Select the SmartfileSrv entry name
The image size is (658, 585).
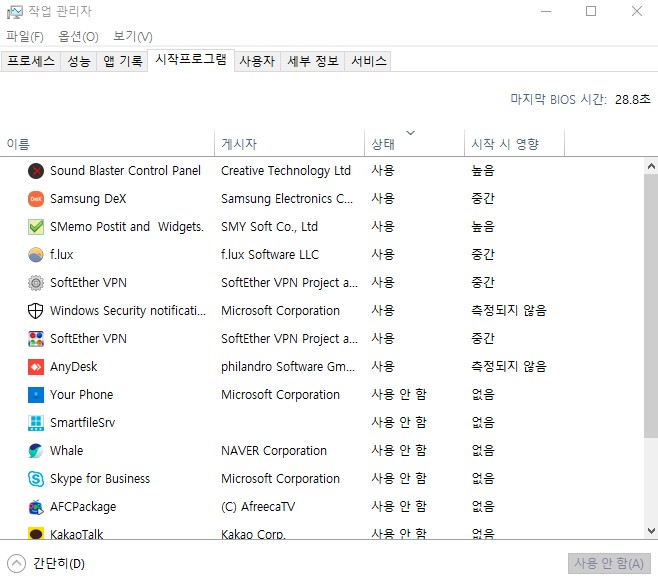pyautogui.click(x=83, y=423)
